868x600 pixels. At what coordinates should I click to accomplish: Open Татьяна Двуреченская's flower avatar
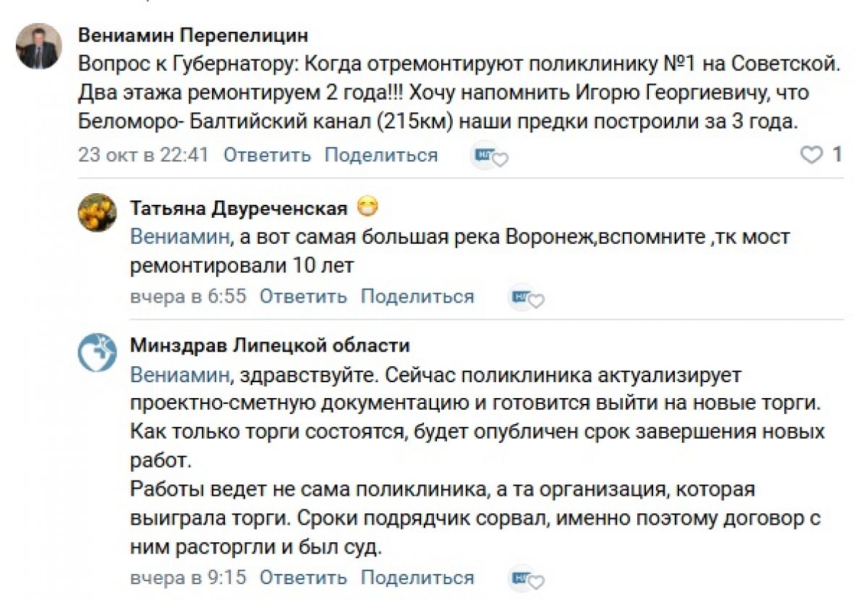click(97, 212)
